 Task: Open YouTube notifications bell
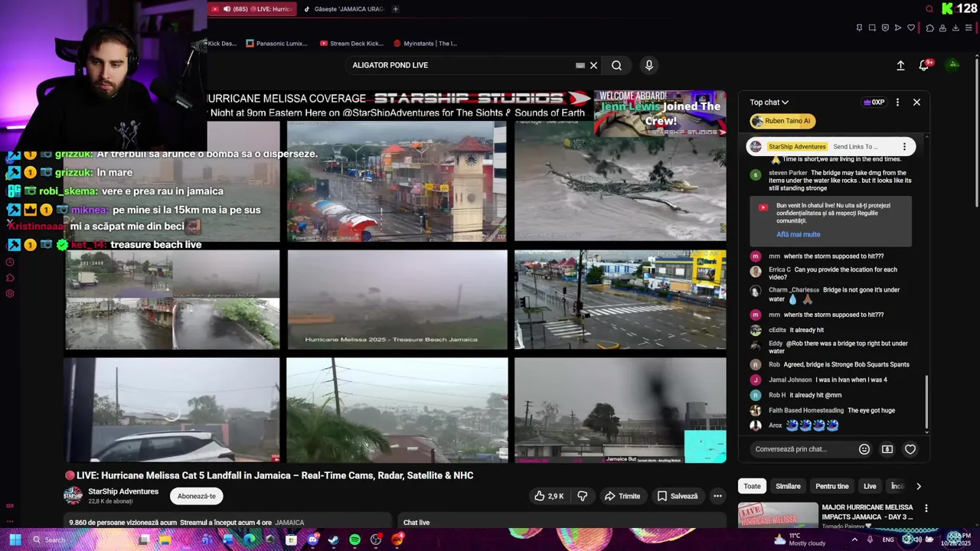924,65
